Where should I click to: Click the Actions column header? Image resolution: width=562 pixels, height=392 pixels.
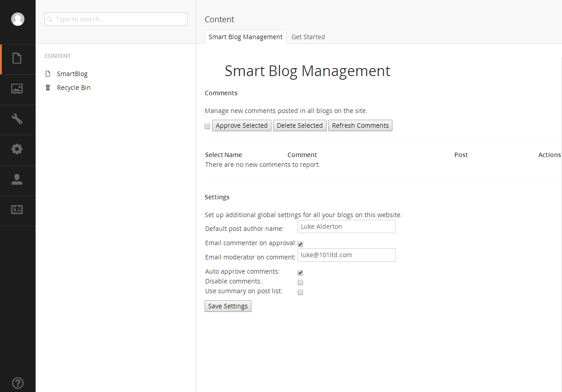[x=550, y=155]
